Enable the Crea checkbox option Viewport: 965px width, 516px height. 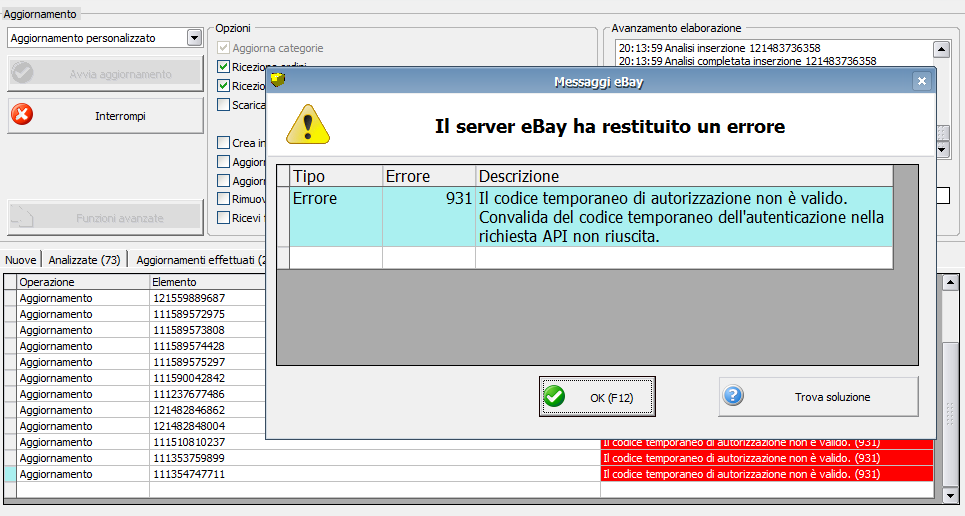223,143
